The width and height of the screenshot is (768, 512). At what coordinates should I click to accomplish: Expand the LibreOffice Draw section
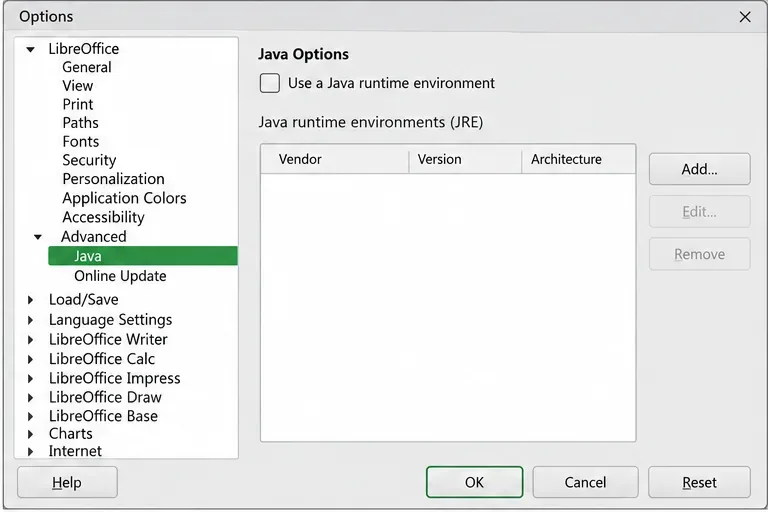[30, 397]
